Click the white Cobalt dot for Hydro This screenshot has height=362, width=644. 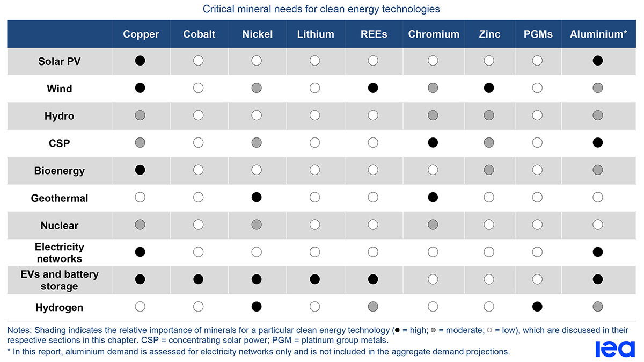pos(199,115)
